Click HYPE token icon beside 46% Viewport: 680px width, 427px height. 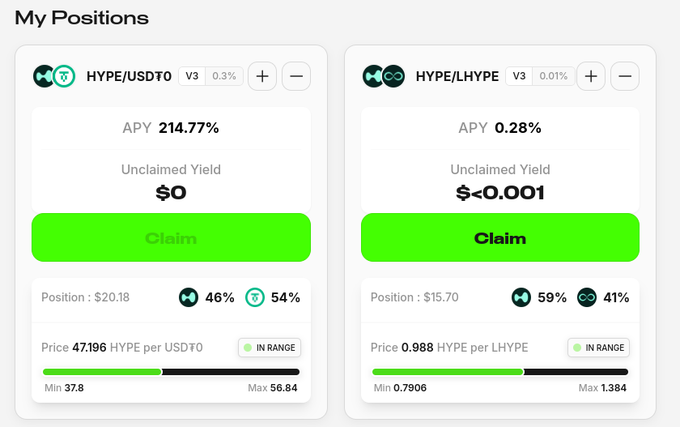click(189, 297)
